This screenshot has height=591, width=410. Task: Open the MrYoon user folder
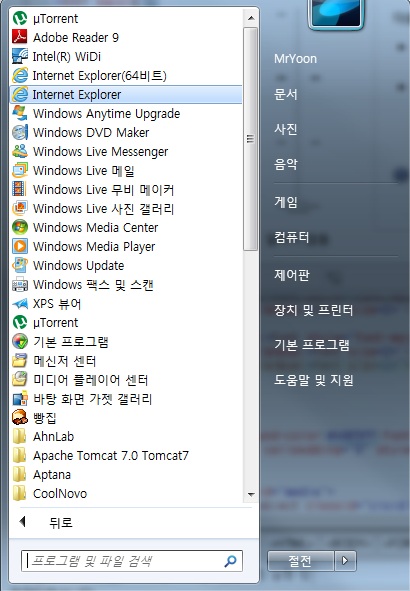point(295,58)
